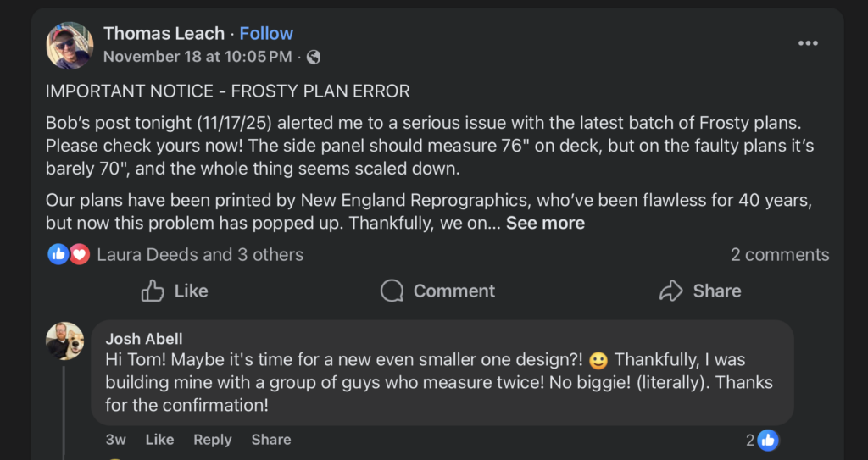
Task: Like Josh Abell's comment
Action: click(x=159, y=440)
